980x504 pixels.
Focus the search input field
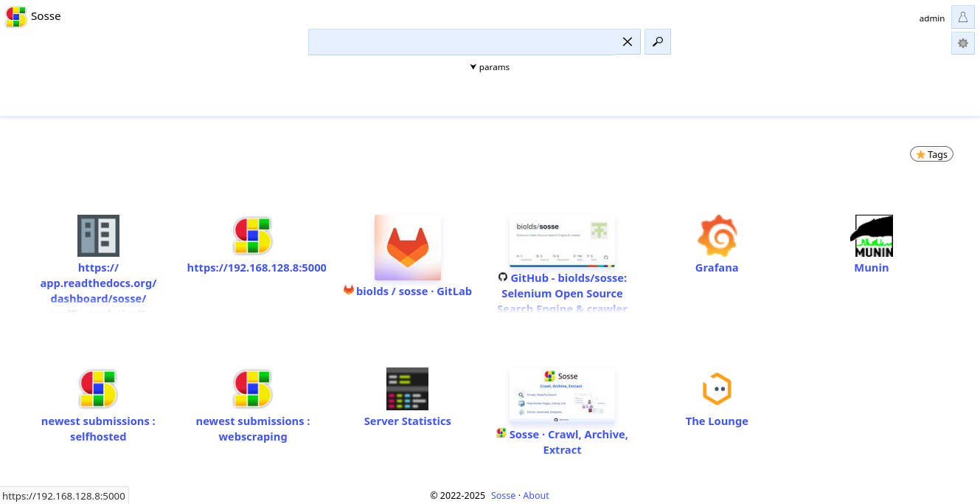[462, 42]
